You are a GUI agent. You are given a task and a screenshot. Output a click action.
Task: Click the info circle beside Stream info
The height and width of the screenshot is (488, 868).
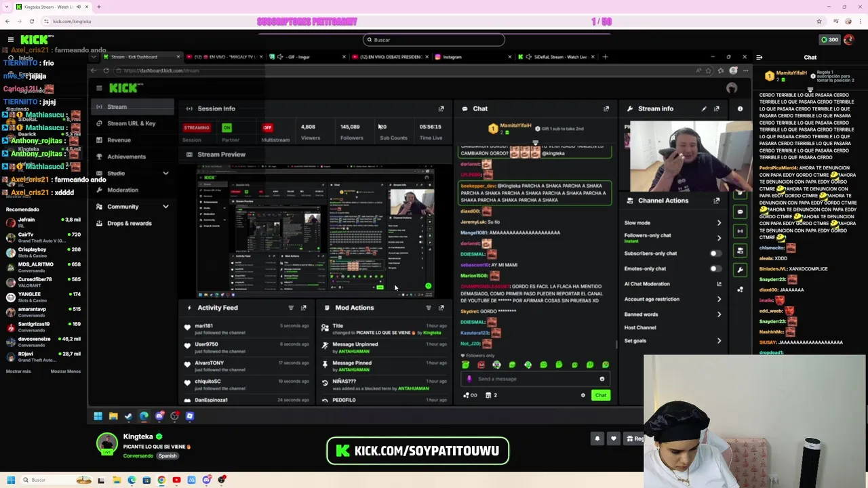(x=740, y=108)
